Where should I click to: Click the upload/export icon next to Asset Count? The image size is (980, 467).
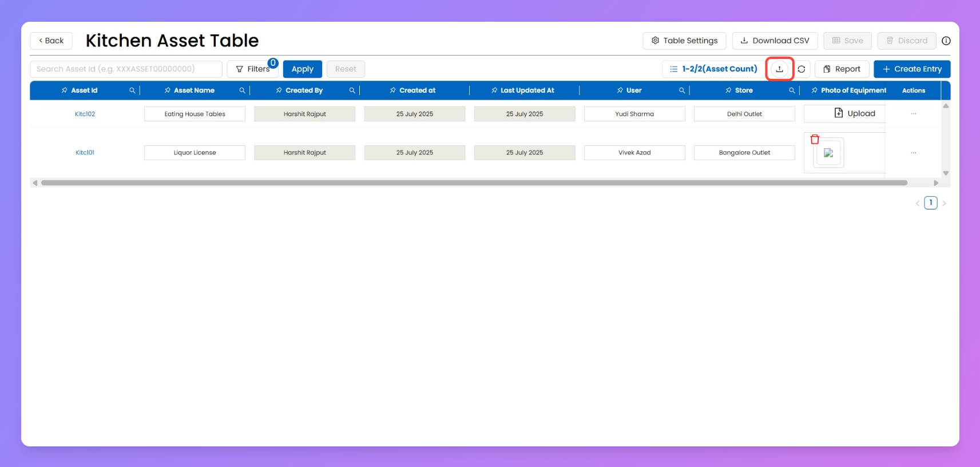(779, 69)
